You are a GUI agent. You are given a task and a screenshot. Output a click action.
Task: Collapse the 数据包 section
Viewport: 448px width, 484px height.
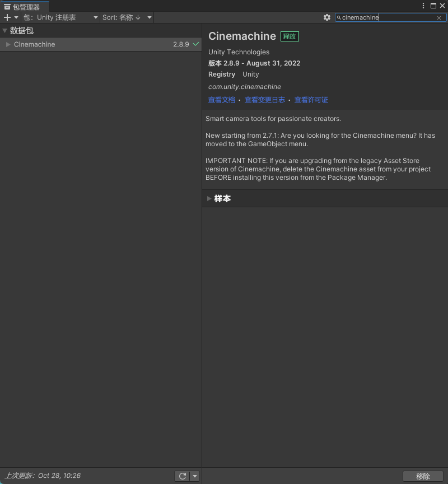(x=4, y=31)
